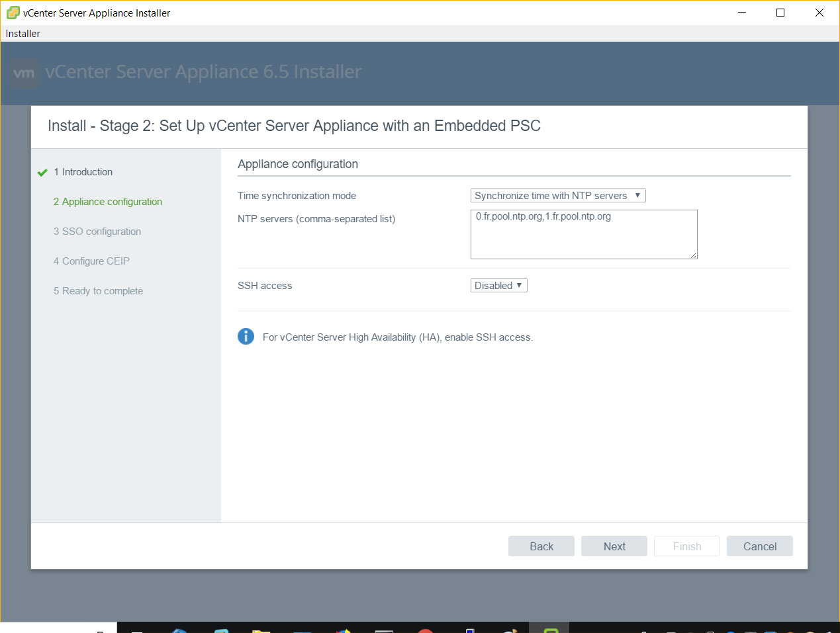Click into the NTP servers text box
Screen dimensions: 840x633
pos(584,234)
